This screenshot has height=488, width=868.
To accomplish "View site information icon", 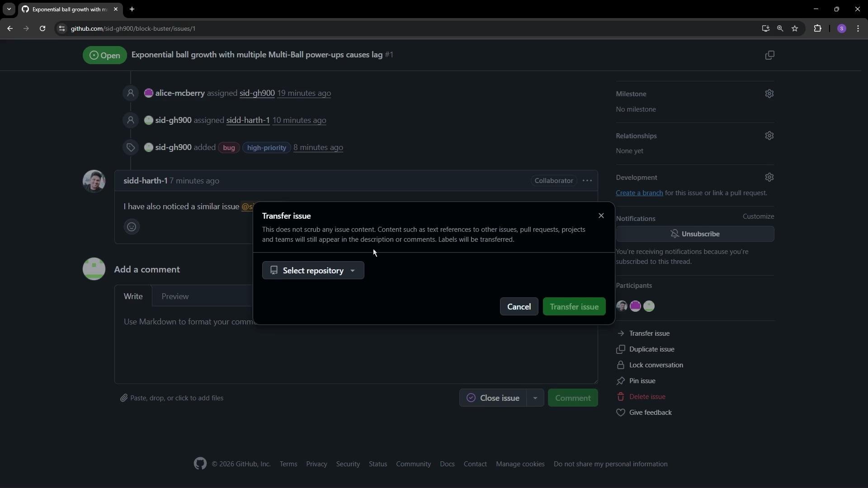I will [x=62, y=28].
